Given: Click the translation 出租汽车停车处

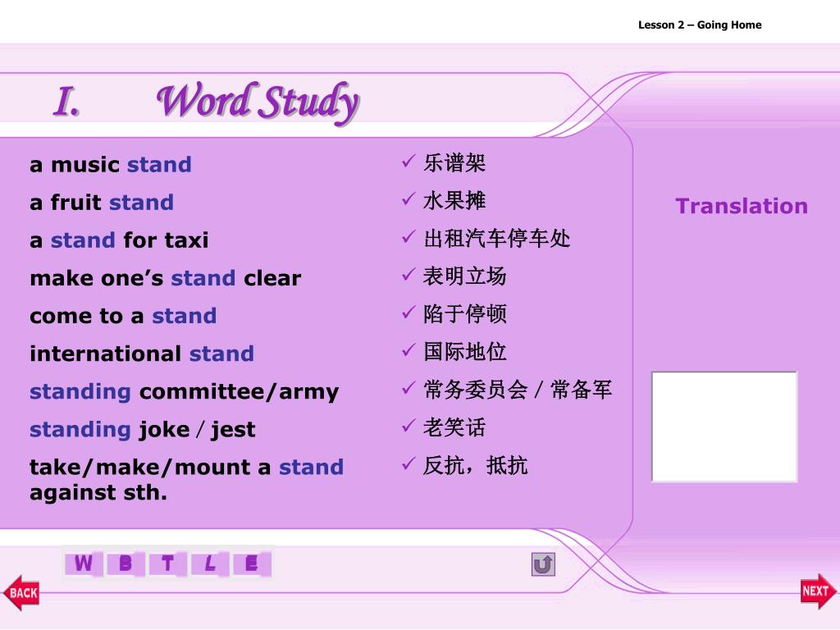Looking at the screenshot, I should click(x=496, y=239).
